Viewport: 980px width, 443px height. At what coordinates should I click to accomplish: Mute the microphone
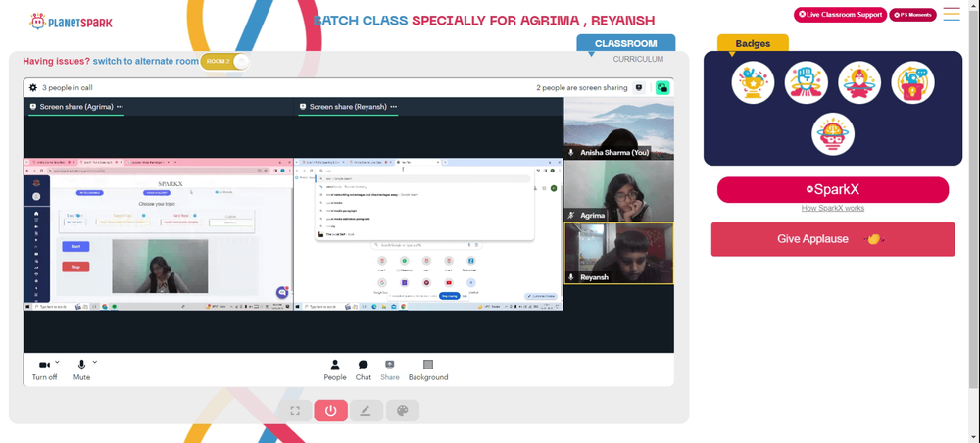81,369
